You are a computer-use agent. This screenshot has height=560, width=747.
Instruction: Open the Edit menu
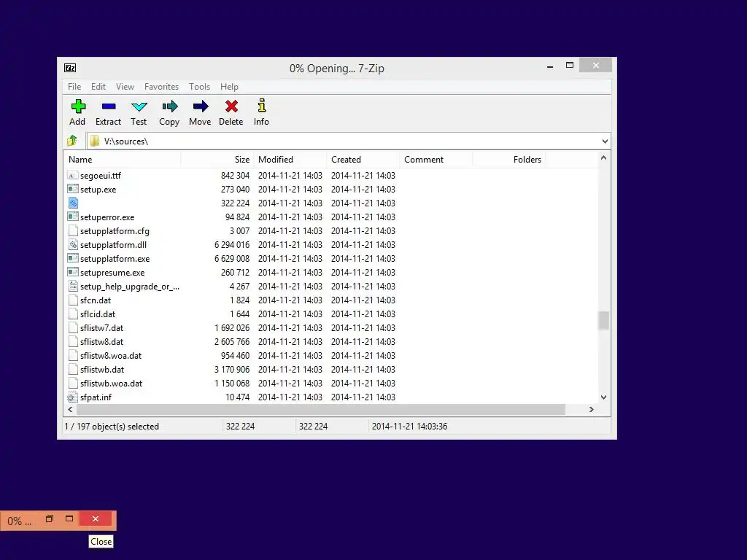(x=98, y=87)
